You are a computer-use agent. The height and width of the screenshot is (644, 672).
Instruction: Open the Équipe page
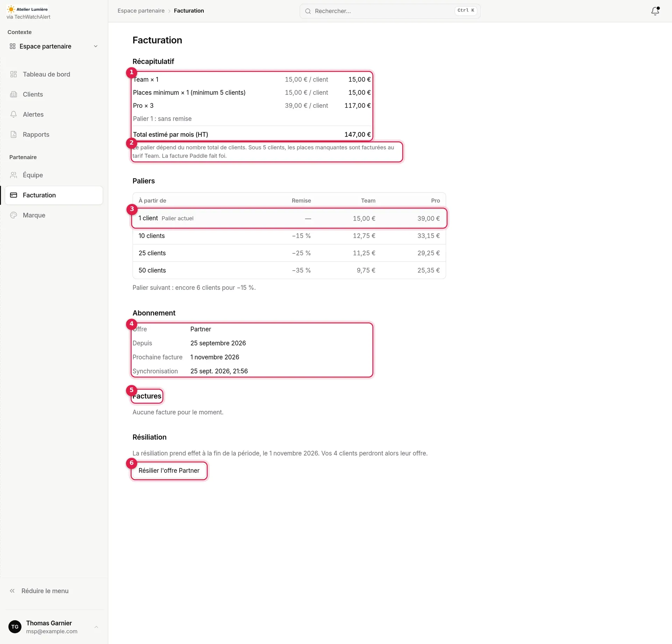click(54, 175)
